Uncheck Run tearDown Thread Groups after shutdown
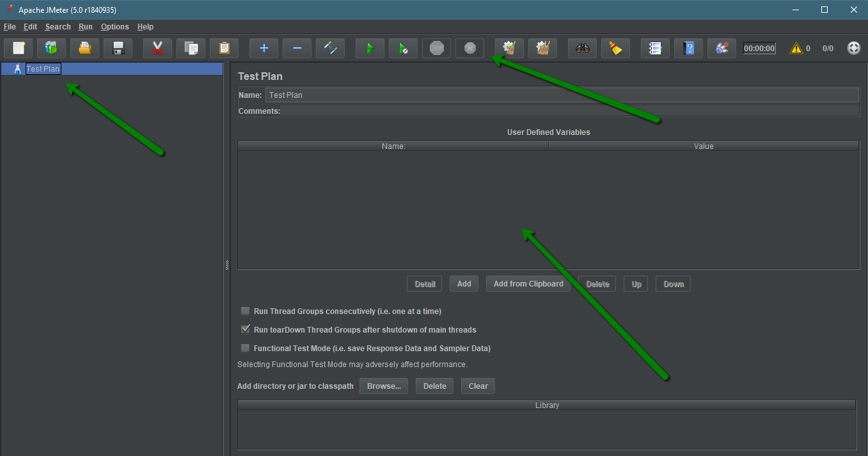Image resolution: width=868 pixels, height=456 pixels. coord(245,329)
